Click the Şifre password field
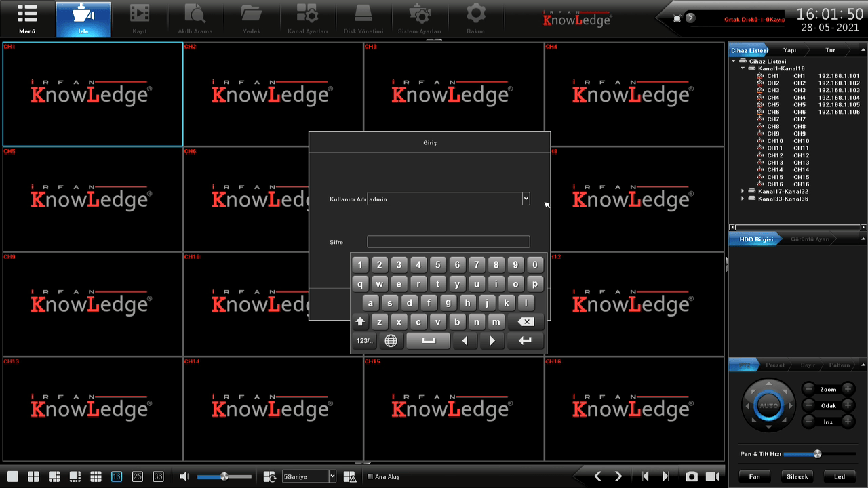 tap(448, 242)
